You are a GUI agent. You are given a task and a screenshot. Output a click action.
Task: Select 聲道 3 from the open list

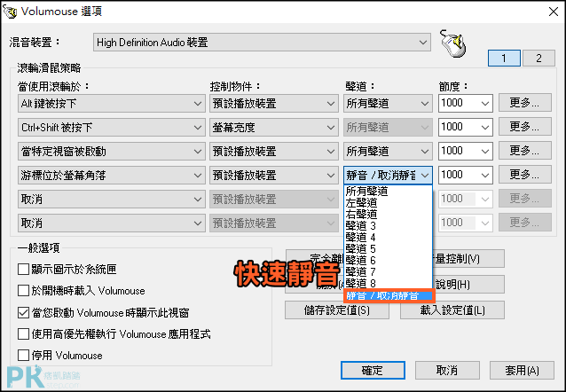tap(388, 225)
